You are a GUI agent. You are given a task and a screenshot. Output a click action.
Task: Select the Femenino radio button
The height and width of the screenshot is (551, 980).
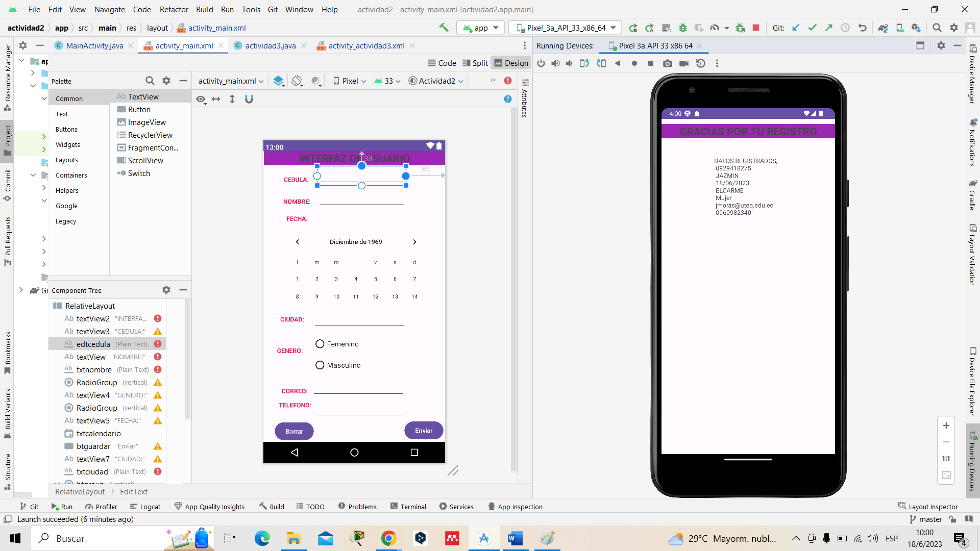click(x=320, y=344)
